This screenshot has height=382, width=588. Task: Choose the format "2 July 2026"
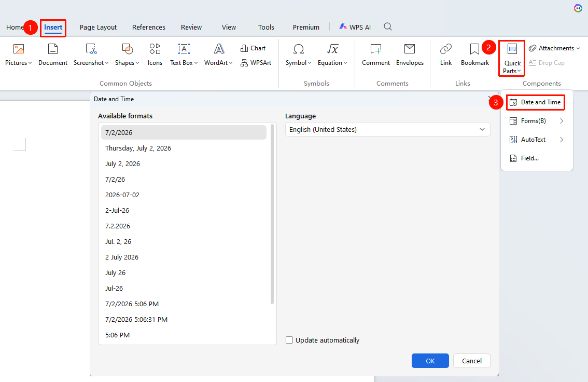(184, 257)
